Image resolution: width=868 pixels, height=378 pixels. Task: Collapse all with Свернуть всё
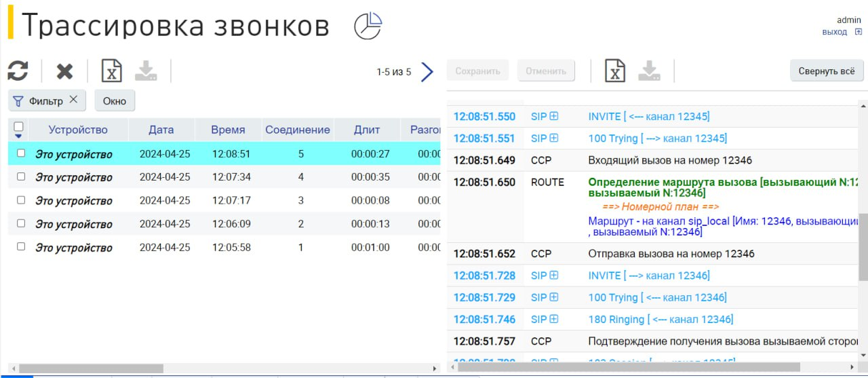tap(827, 71)
